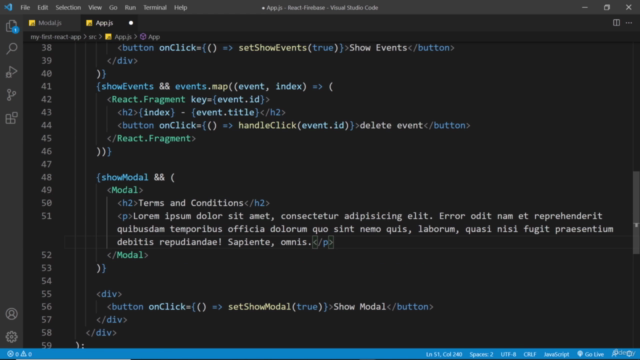
Task: Click on 'setShowModal' in line 56
Action: pyautogui.click(x=260, y=307)
